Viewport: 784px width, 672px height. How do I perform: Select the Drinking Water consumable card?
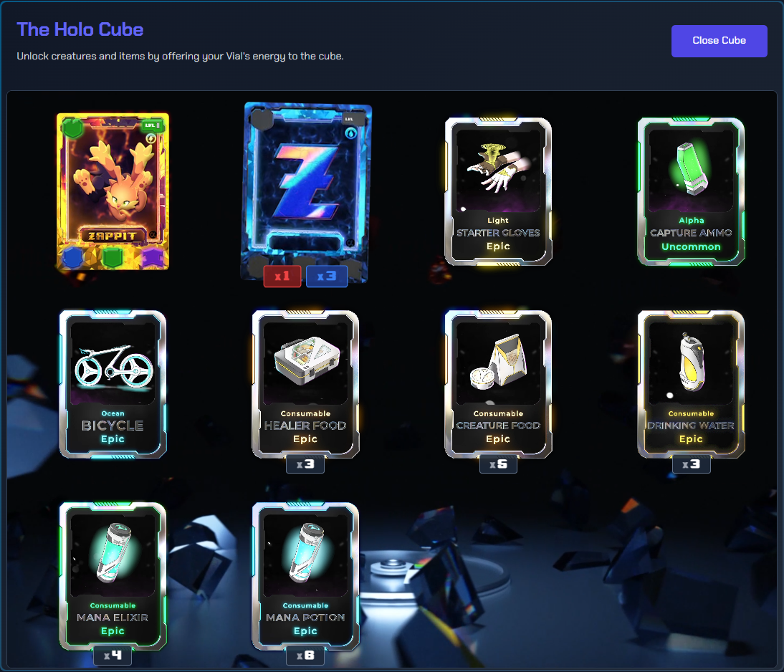(691, 384)
